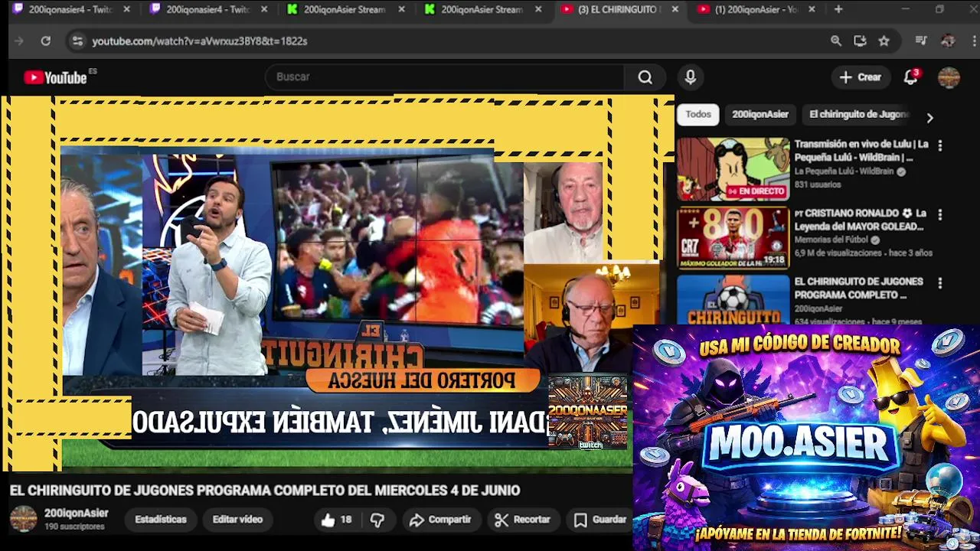The image size is (980, 551).
Task: Close the first 200iqonAsier Stream tab
Action: tap(400, 9)
